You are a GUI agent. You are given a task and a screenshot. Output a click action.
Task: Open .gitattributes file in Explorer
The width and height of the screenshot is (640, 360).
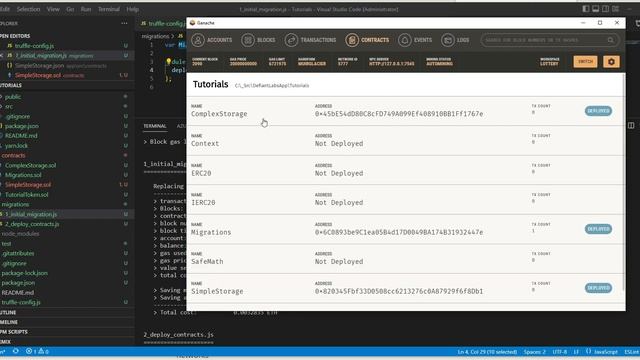point(18,253)
